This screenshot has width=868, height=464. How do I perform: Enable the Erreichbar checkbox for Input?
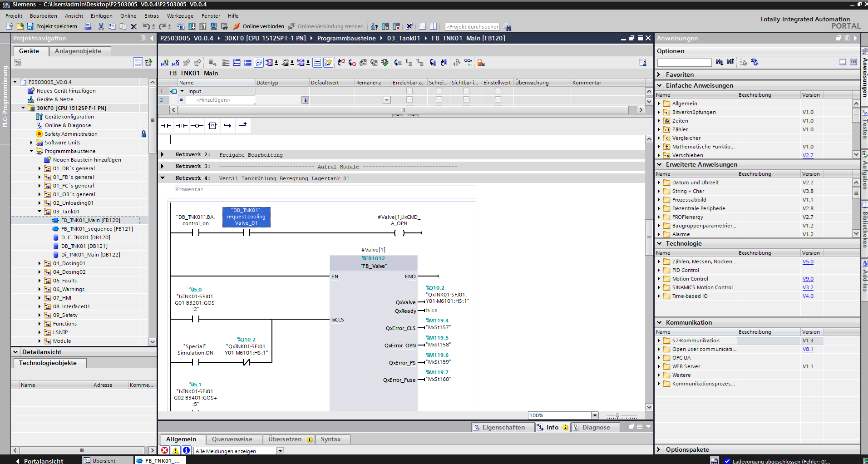[410, 91]
